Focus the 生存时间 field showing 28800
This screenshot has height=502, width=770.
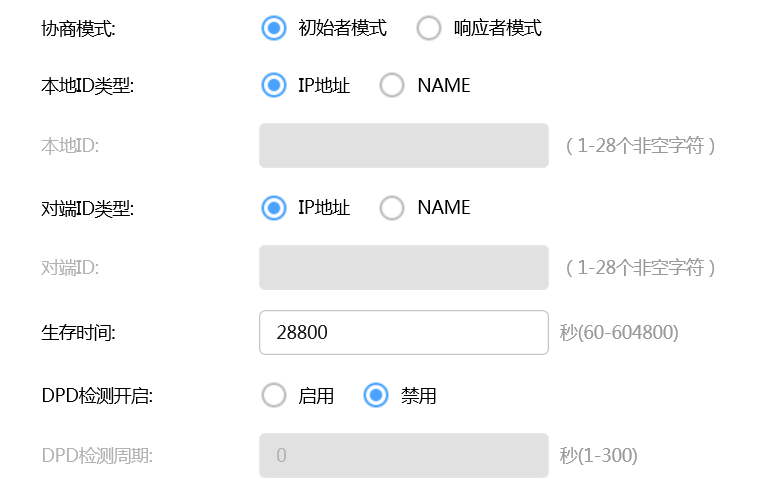(x=404, y=332)
